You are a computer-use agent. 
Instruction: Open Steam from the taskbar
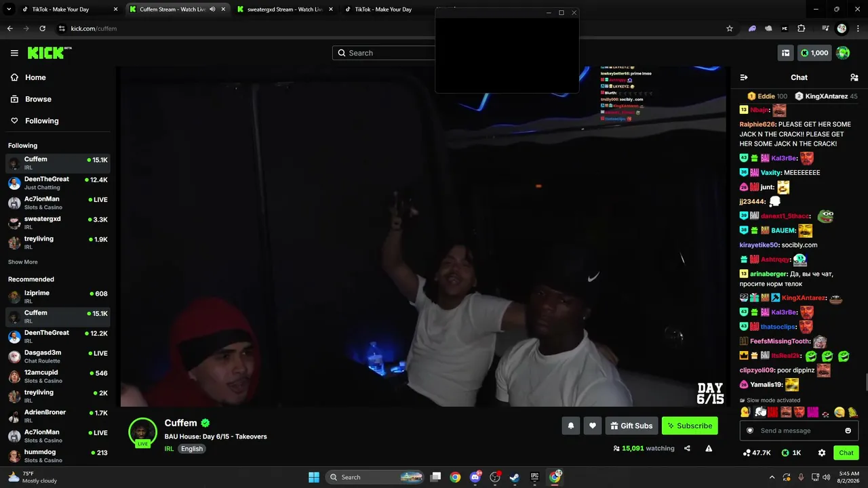pyautogui.click(x=515, y=477)
